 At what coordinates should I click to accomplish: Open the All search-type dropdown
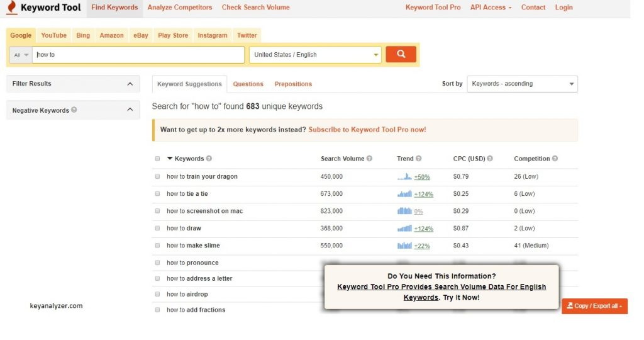click(x=21, y=55)
